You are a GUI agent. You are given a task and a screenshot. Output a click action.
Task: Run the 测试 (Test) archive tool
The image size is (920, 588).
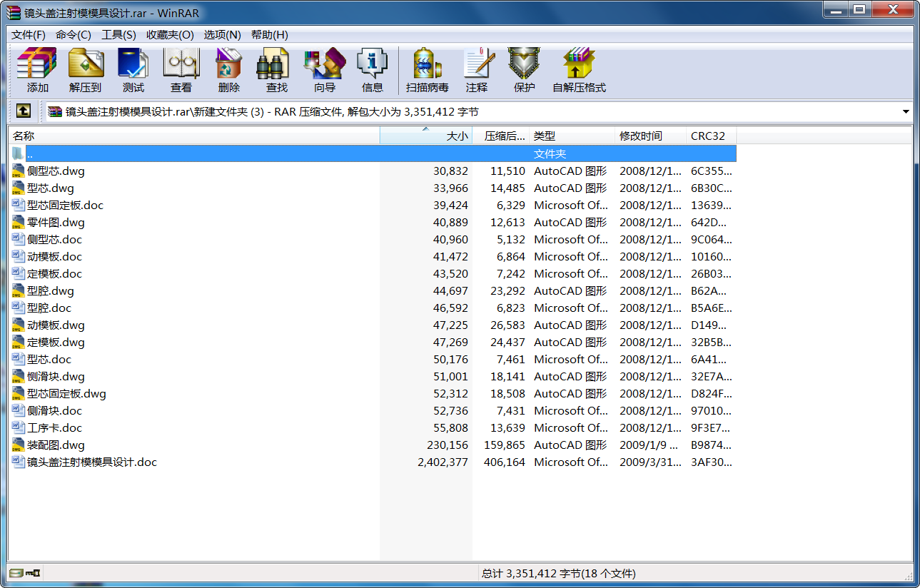tap(133, 71)
